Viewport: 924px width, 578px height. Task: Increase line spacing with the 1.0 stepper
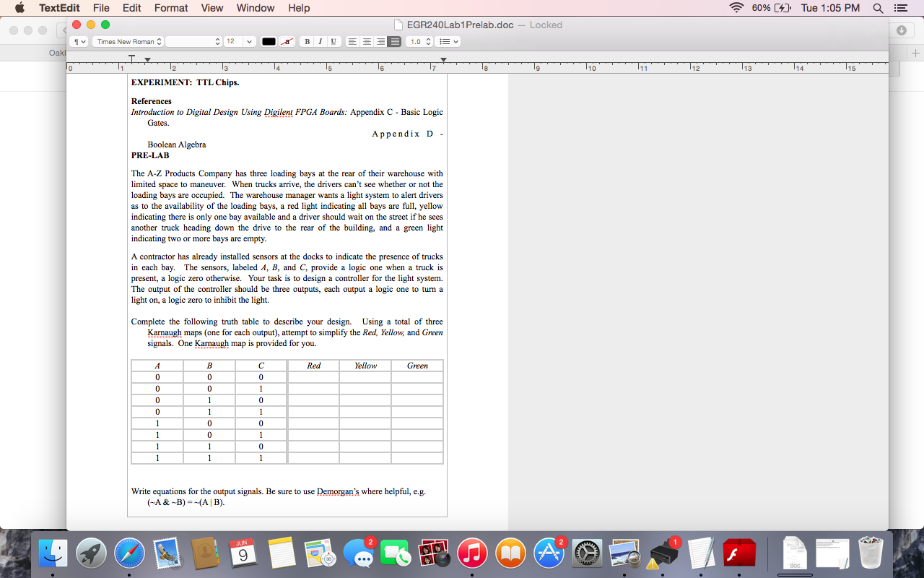[429, 38]
